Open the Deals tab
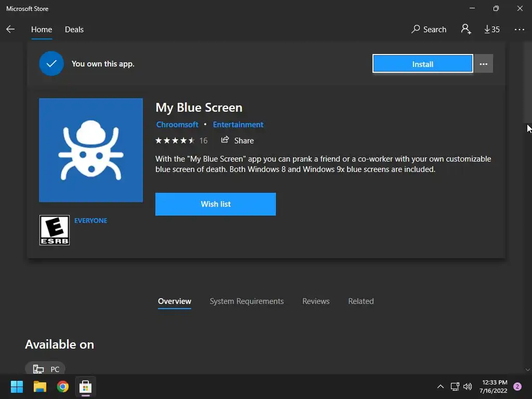The height and width of the screenshot is (399, 532). click(74, 30)
